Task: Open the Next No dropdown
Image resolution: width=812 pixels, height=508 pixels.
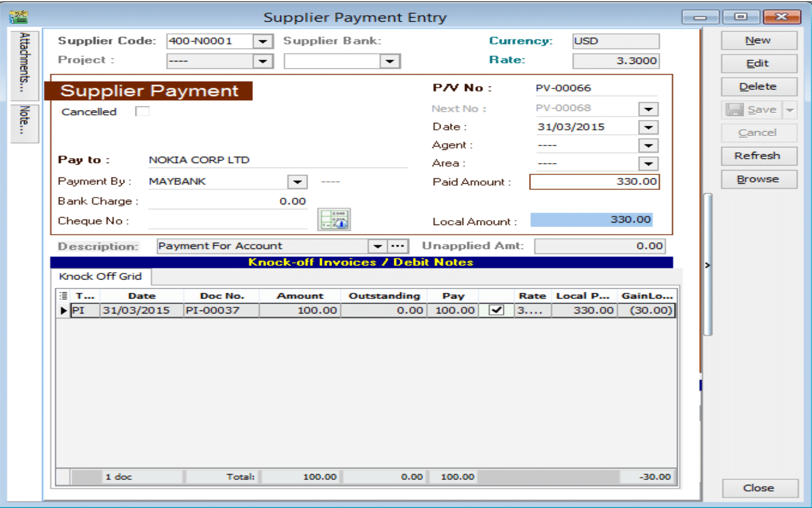Action: point(648,109)
